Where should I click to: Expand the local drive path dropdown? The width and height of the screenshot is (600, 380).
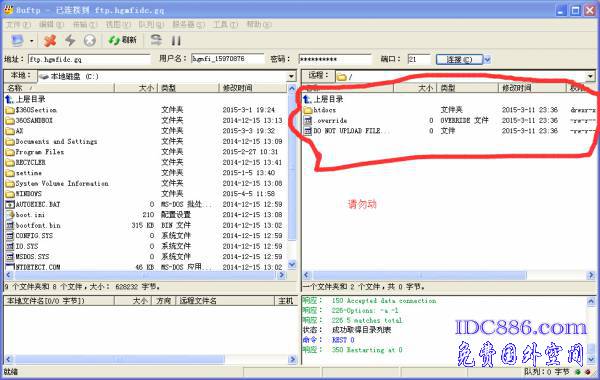pos(292,76)
